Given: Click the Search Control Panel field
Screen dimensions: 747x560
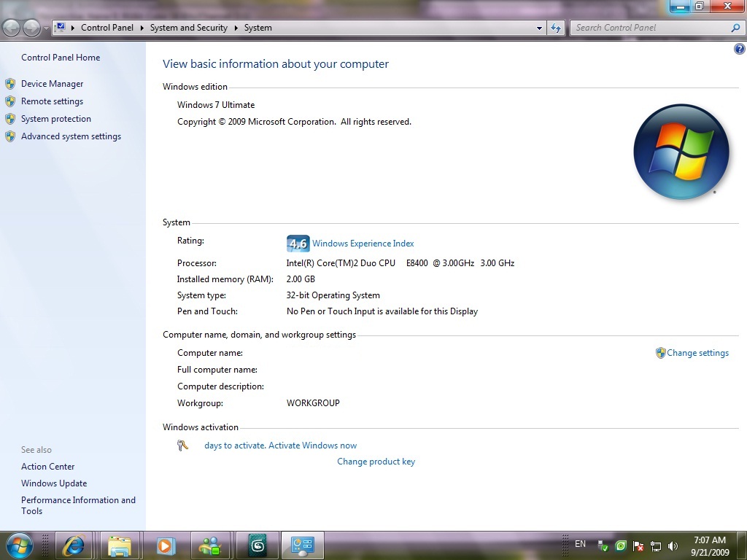Looking at the screenshot, I should tap(650, 28).
